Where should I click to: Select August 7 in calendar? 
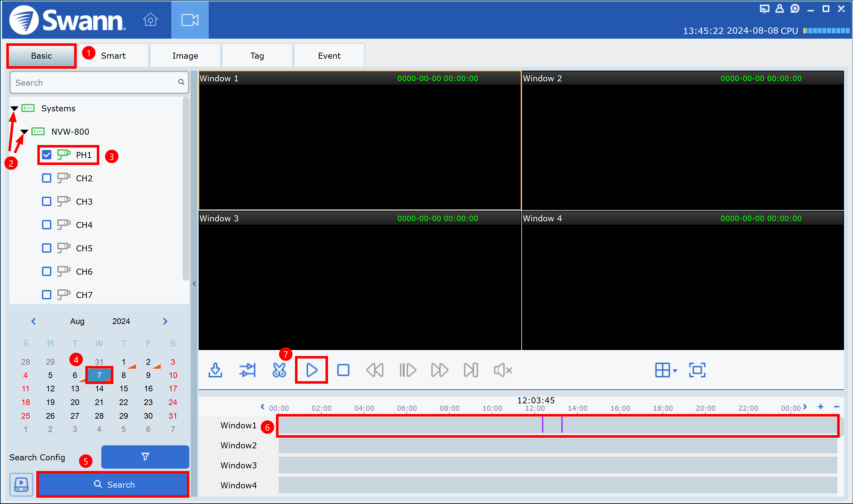pos(99,375)
